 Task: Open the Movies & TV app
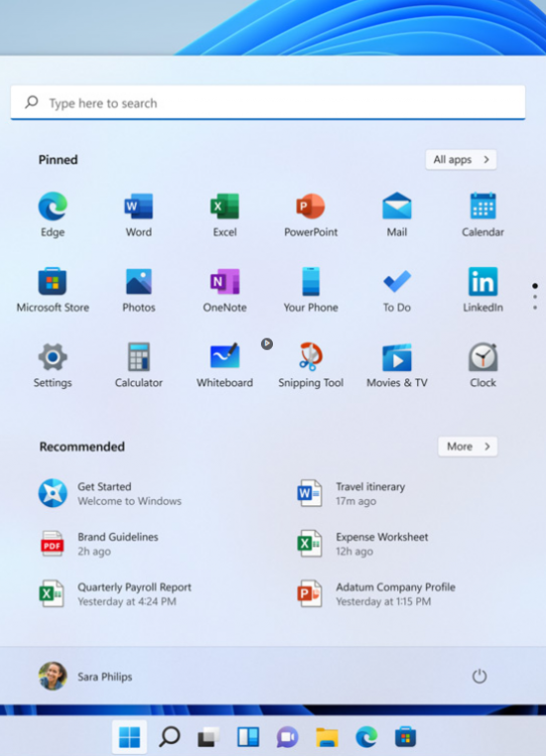397,365
